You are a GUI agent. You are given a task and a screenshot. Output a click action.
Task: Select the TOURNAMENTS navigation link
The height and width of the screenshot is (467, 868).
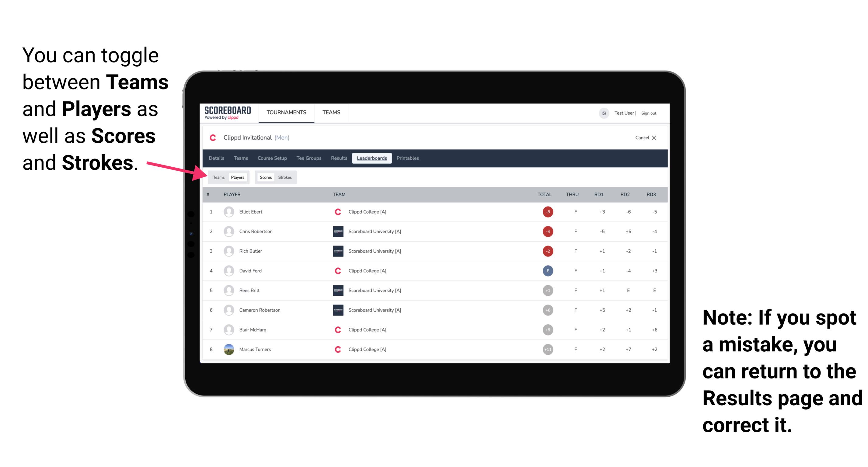pyautogui.click(x=286, y=113)
